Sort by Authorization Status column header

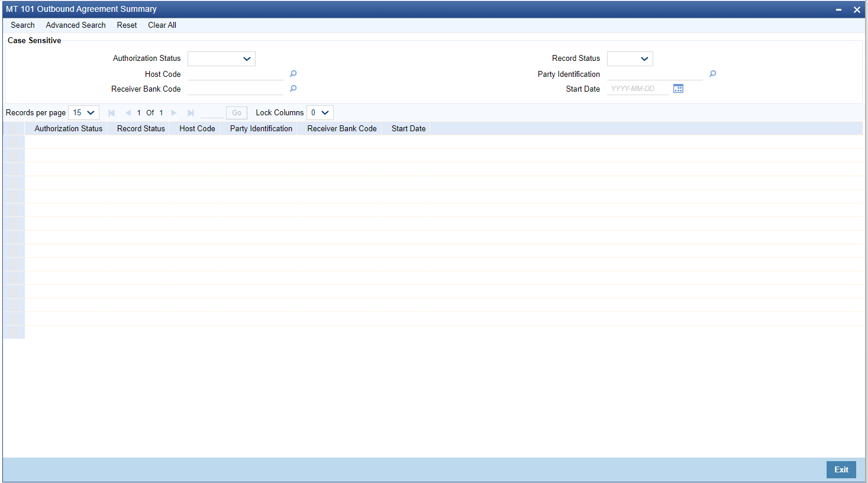pos(69,129)
